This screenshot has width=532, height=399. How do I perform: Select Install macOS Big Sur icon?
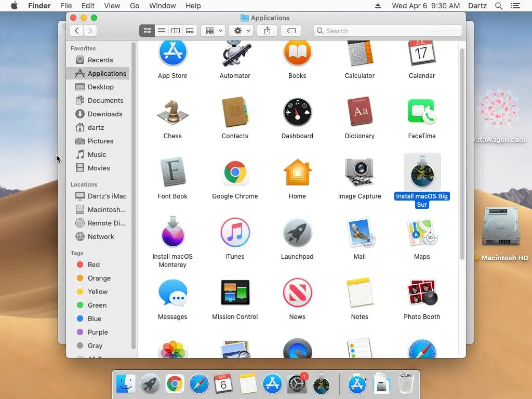point(422,172)
